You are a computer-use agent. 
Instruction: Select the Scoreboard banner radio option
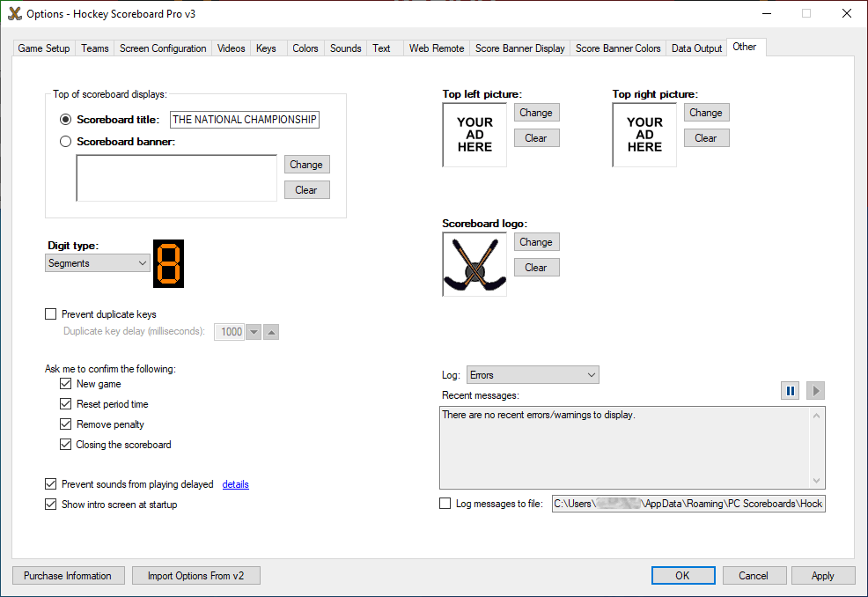click(x=65, y=142)
